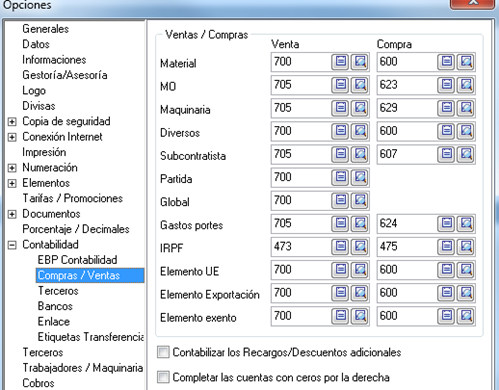The width and height of the screenshot is (499, 390).
Task: Open search icon for Partida Venta account
Action: click(x=360, y=177)
